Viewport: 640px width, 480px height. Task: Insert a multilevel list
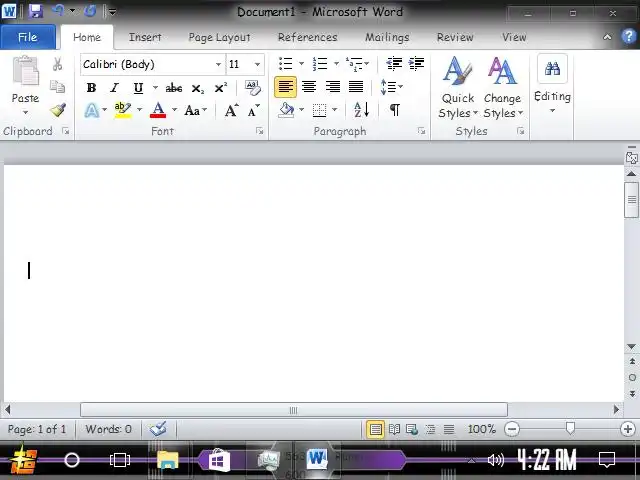pos(354,64)
